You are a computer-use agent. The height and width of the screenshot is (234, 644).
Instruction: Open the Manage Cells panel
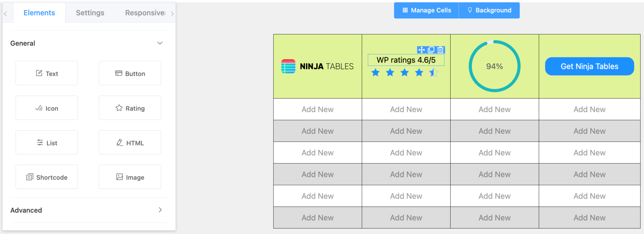[426, 10]
